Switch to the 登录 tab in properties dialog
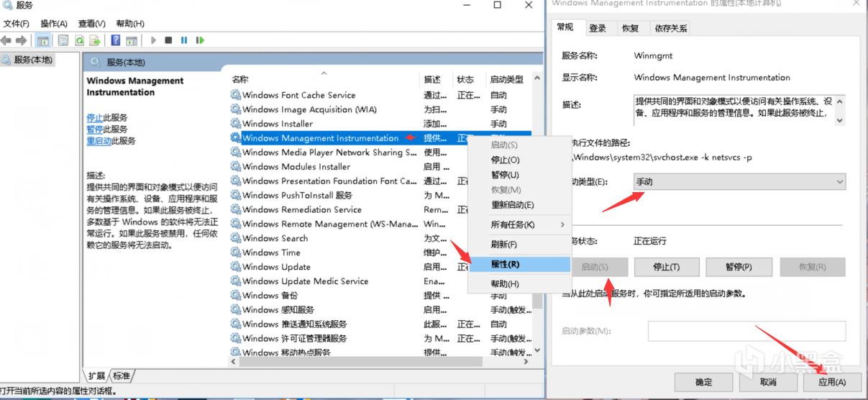Screen dimensions: 868x400 (598, 28)
